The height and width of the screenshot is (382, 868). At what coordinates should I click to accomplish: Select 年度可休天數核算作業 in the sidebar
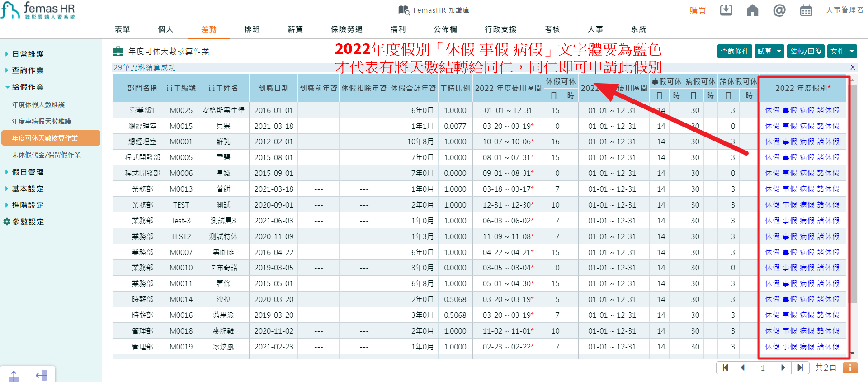pyautogui.click(x=51, y=138)
